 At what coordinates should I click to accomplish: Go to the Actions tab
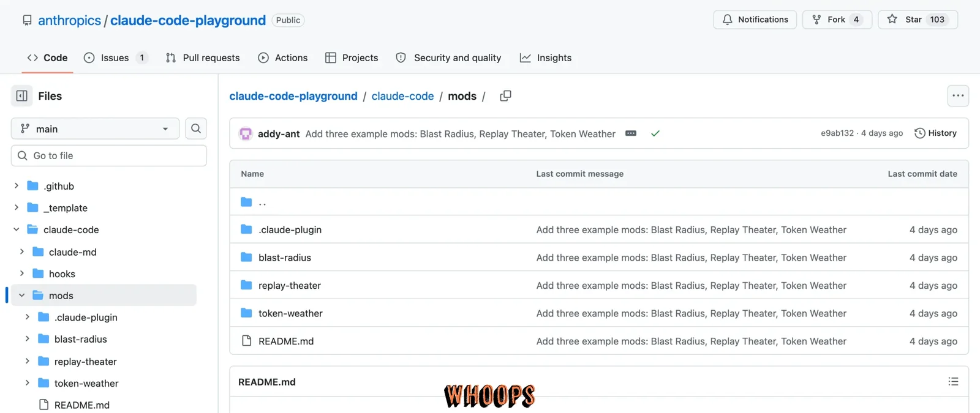[283, 58]
